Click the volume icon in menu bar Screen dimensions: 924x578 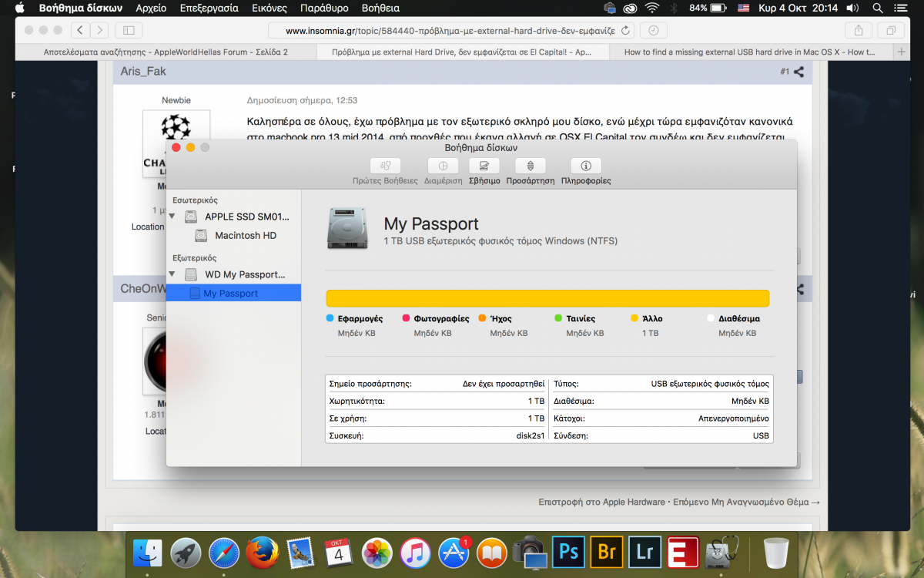pos(852,8)
